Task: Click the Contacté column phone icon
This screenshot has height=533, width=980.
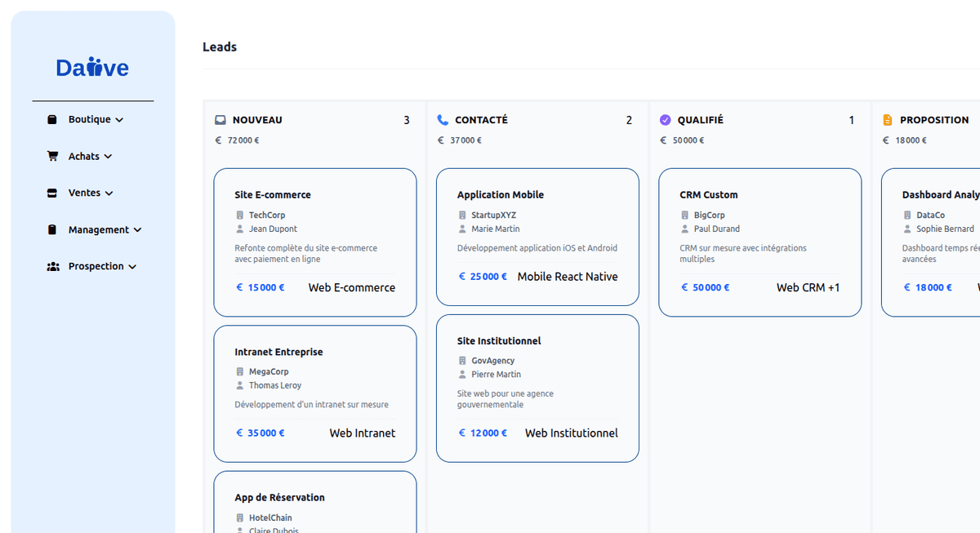Action: point(443,120)
